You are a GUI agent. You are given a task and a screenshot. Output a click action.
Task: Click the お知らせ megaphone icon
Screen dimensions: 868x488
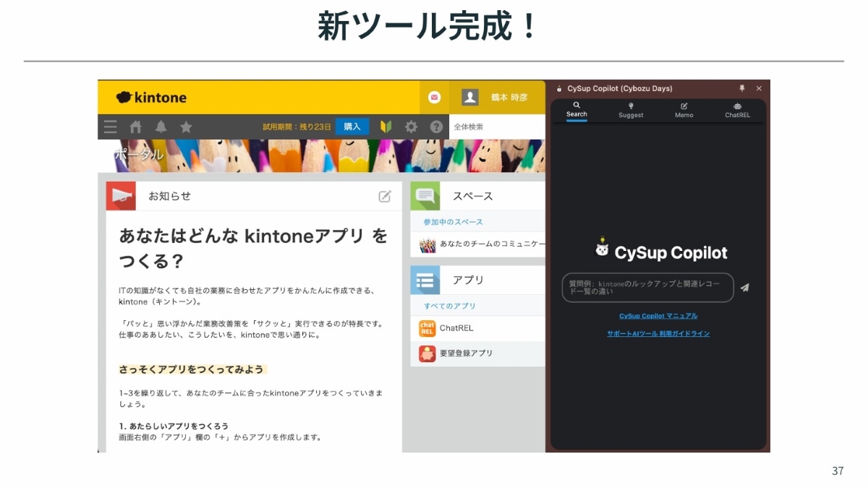[x=121, y=196]
